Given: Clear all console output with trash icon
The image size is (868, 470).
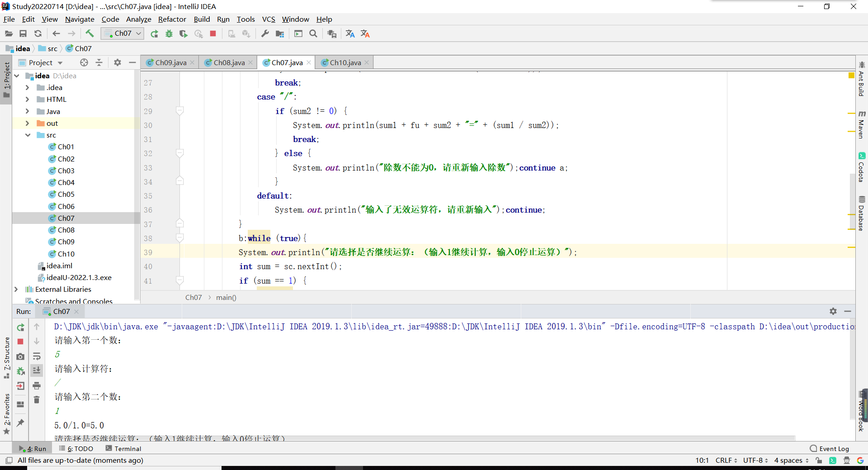Looking at the screenshot, I should (37, 400).
